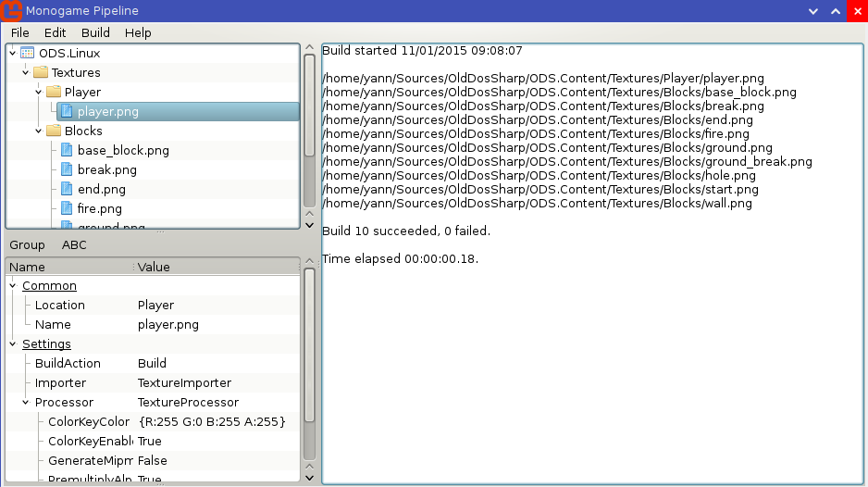Collapse the Player folder
Viewport: 868px width, 487px height.
pyautogui.click(x=39, y=92)
